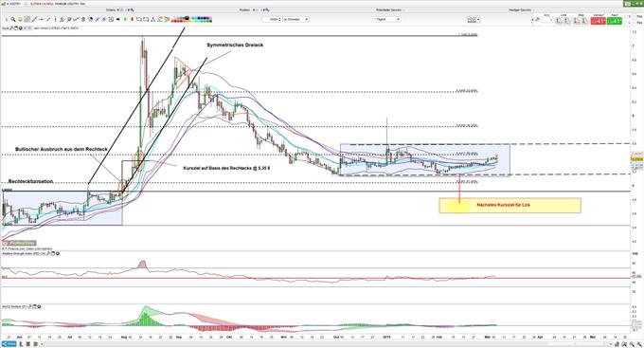Toggle the first Stop order icon
Screen dimensions: 644x348
[576, 21]
